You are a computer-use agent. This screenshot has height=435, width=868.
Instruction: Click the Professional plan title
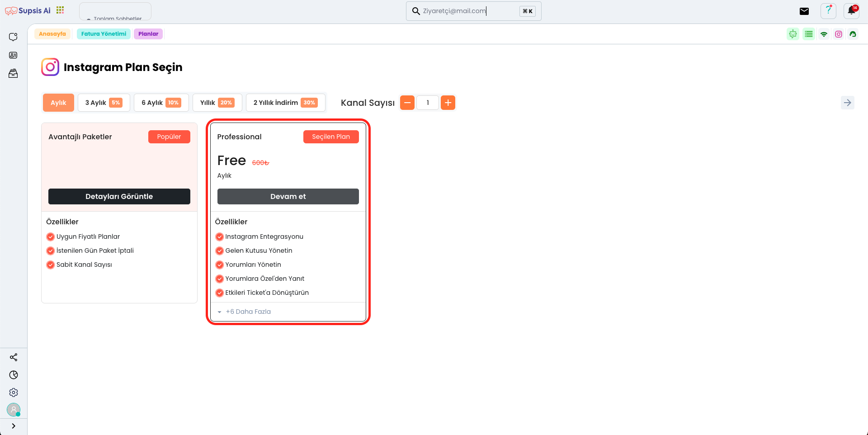pyautogui.click(x=239, y=137)
